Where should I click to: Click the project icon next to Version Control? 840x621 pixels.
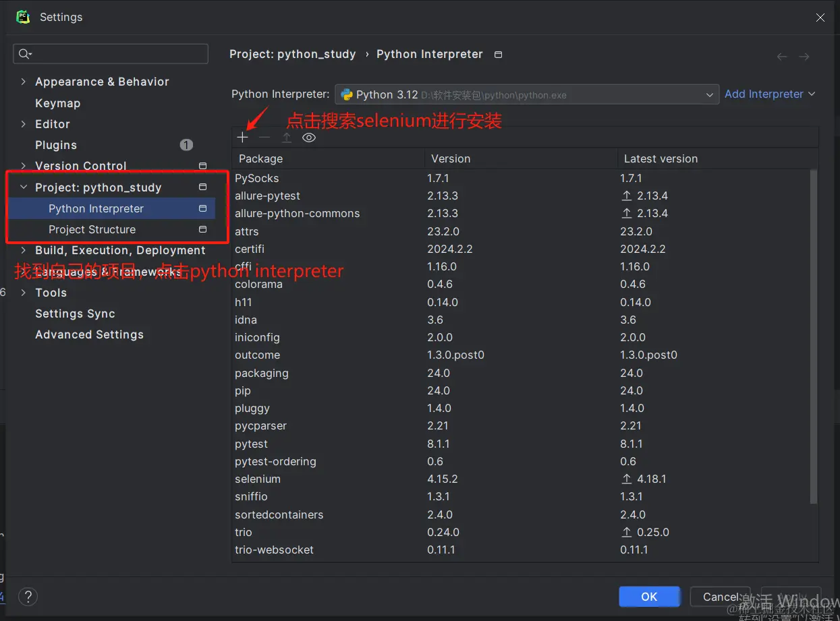[202, 166]
